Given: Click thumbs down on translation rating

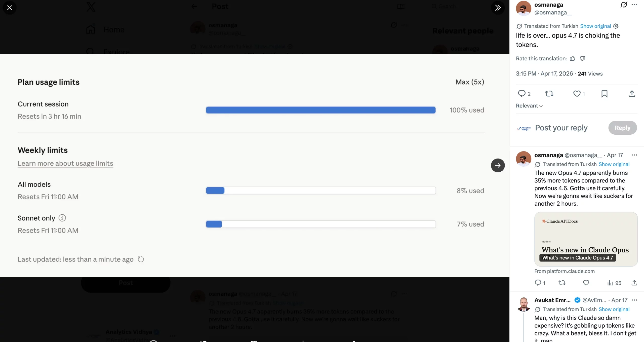Looking at the screenshot, I should tap(582, 59).
